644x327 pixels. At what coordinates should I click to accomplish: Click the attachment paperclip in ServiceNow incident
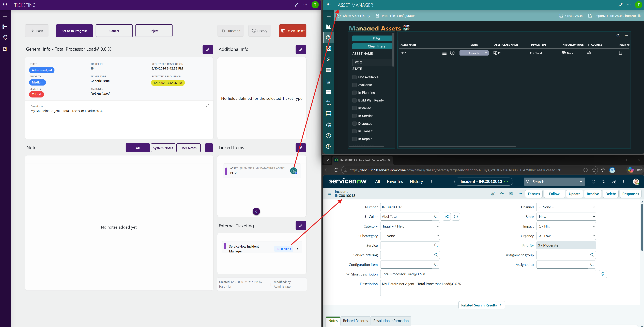493,194
